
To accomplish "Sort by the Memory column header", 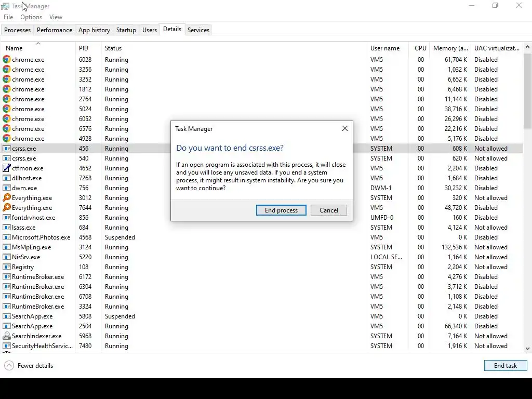I will click(x=450, y=48).
